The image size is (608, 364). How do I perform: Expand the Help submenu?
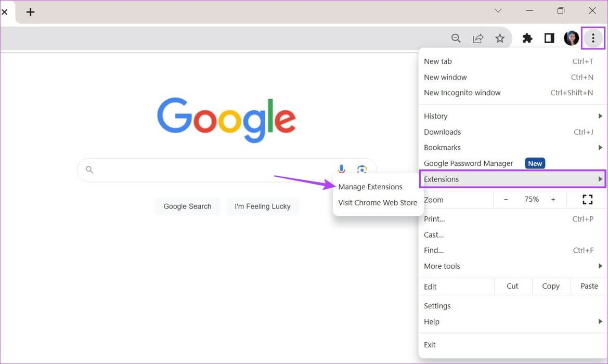[513, 322]
